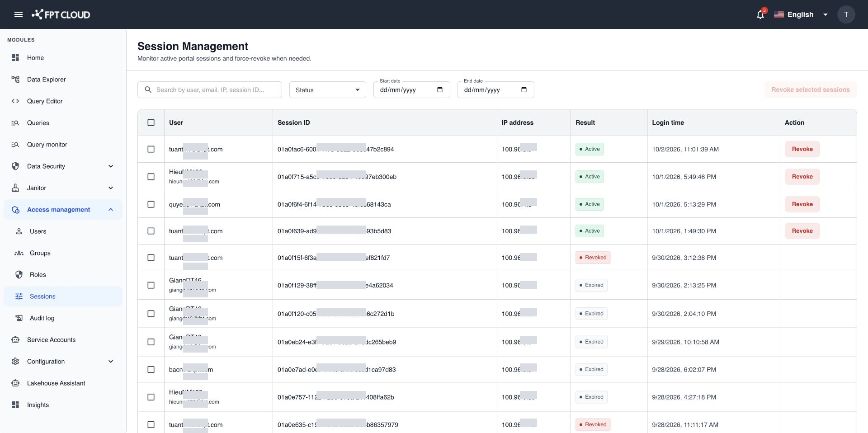
Task: Check the row with login 9/28/2026, 6:02:07 PM
Action: [151, 370]
